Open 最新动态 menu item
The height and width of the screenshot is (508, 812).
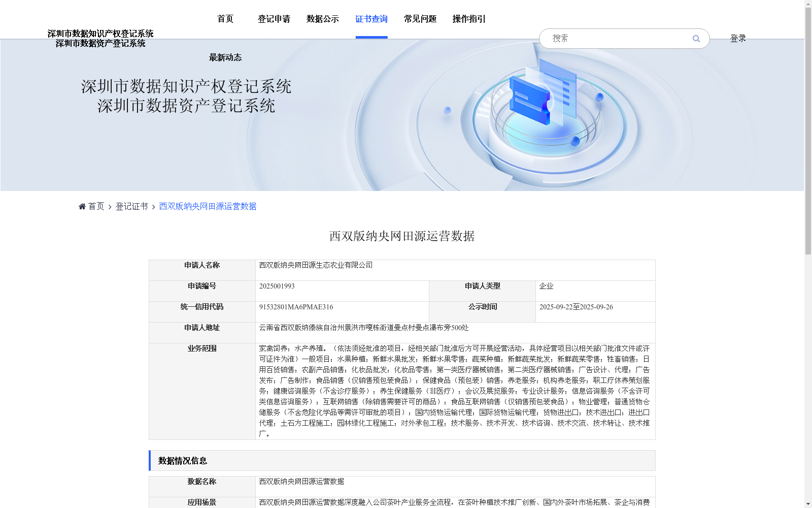(x=225, y=57)
